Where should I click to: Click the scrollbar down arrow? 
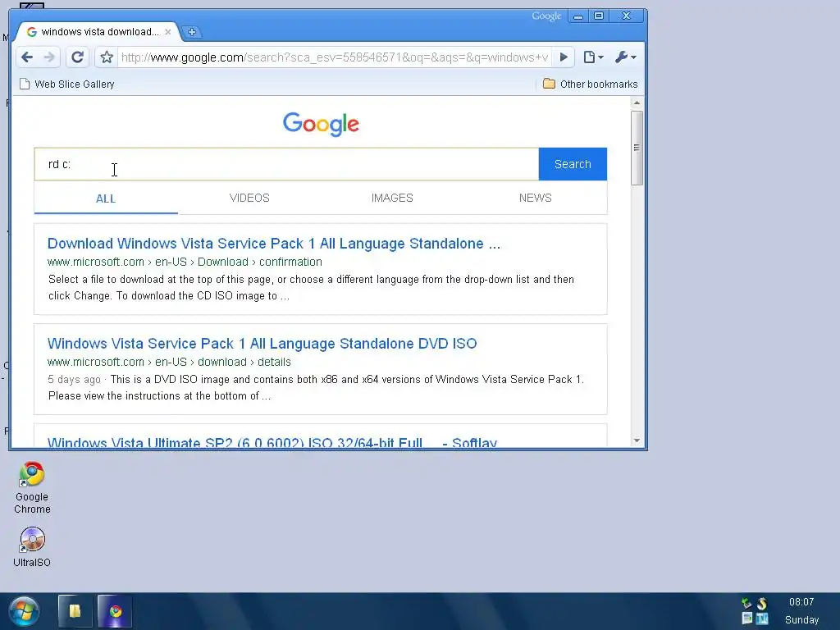click(x=637, y=441)
